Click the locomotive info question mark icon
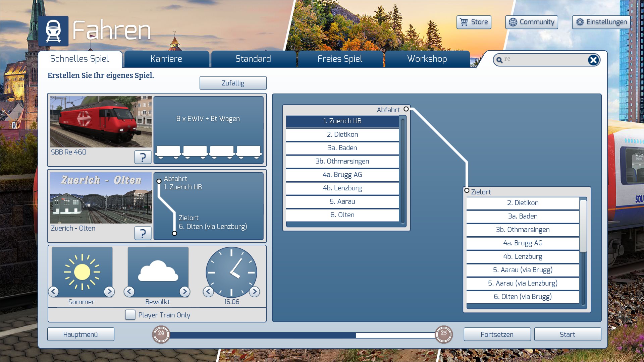The height and width of the screenshot is (362, 644). [x=143, y=157]
